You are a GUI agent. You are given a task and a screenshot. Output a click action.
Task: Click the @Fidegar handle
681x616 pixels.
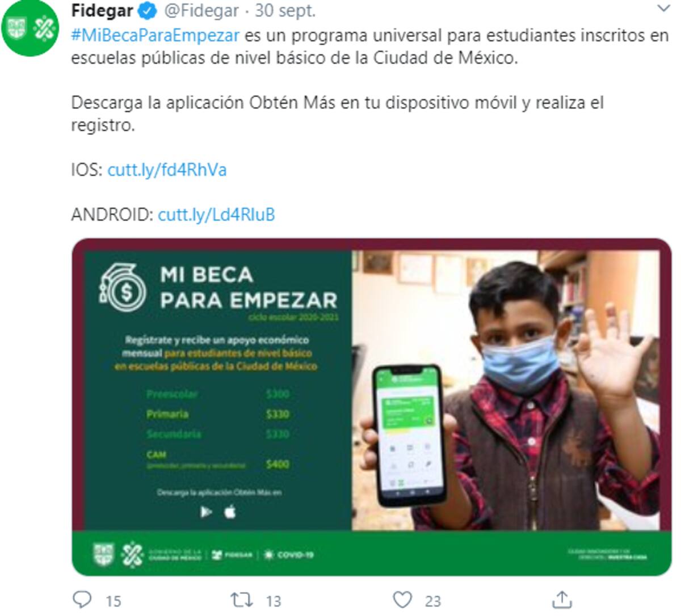201,11
